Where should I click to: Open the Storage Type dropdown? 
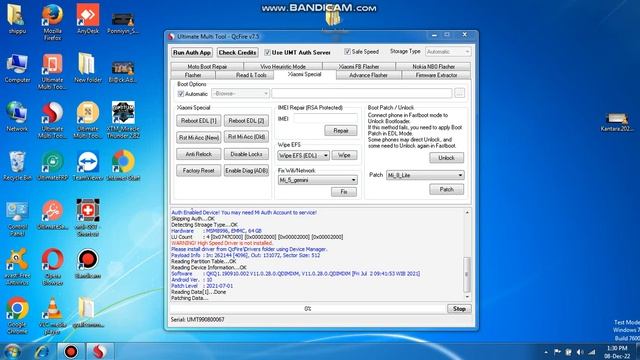(x=448, y=52)
